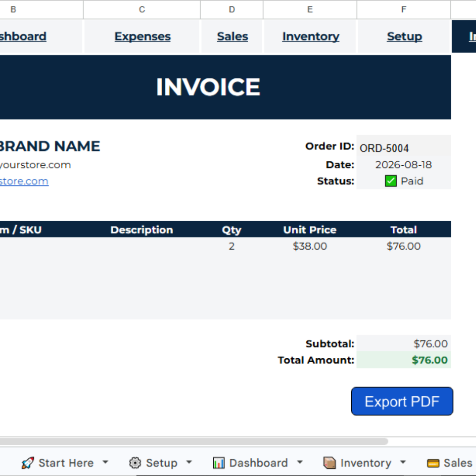Click the Total Amount label
The image size is (476, 476).
316,360
